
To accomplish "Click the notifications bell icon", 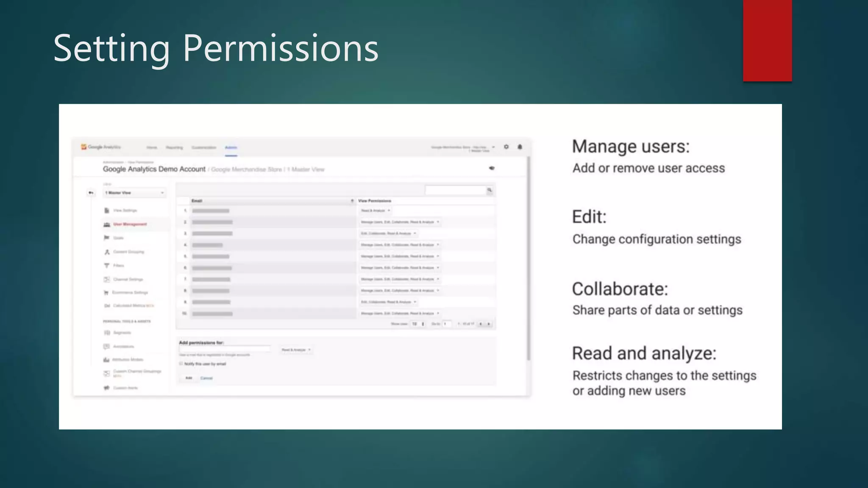I will pos(520,147).
